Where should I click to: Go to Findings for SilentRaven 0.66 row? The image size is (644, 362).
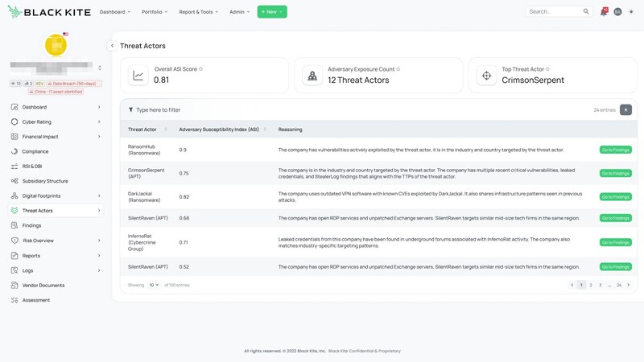point(615,218)
